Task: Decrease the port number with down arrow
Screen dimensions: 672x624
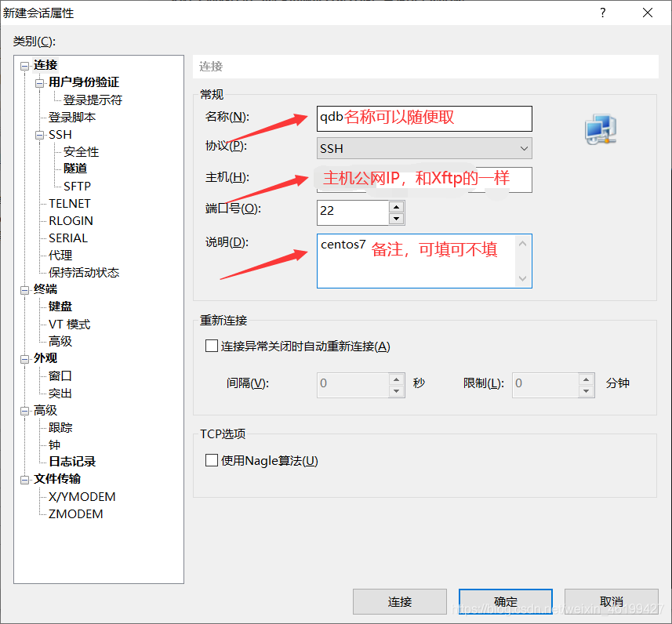Action: point(397,219)
